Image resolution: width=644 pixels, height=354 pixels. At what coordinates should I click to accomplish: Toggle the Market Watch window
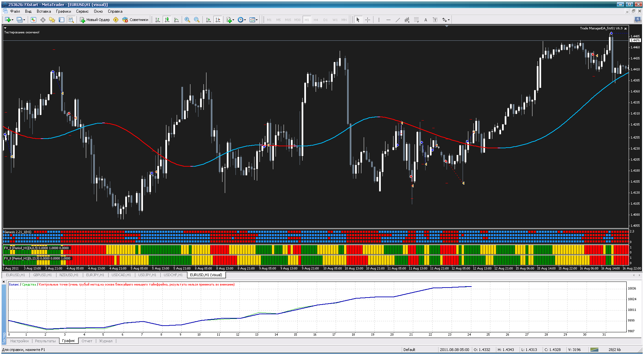point(33,20)
